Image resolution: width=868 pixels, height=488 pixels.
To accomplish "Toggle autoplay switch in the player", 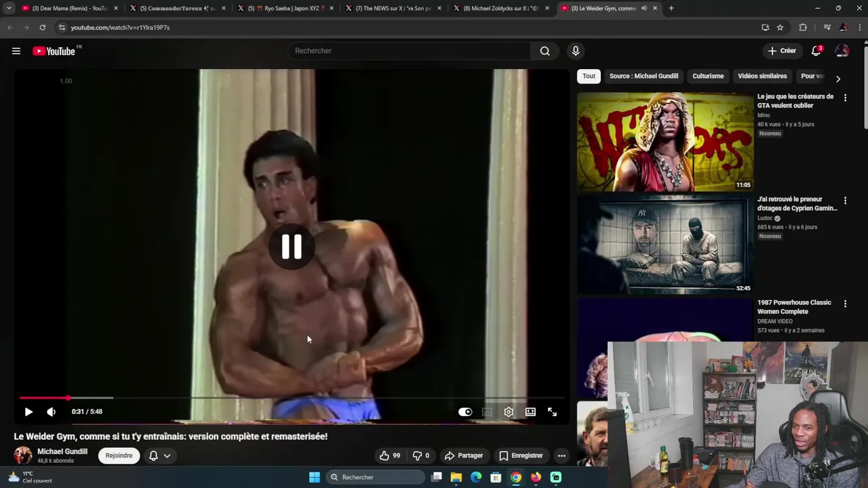I will pyautogui.click(x=465, y=411).
